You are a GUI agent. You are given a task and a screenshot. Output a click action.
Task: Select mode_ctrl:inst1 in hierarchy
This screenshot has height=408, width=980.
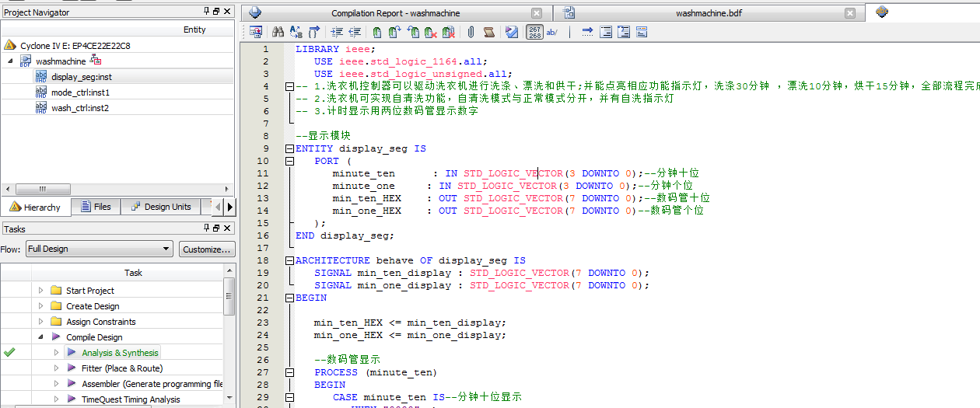pos(80,92)
